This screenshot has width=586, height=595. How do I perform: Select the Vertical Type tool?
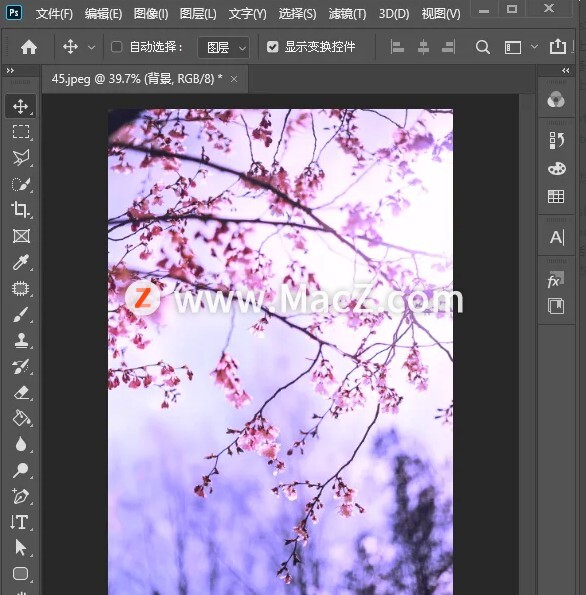(20, 522)
